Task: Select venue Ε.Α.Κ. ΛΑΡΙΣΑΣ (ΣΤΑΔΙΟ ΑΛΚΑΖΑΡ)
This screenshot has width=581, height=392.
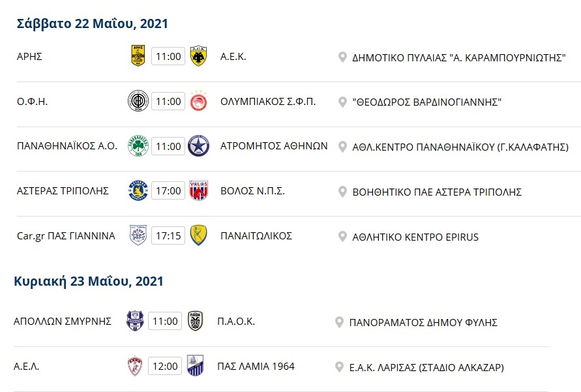Action: (x=426, y=368)
